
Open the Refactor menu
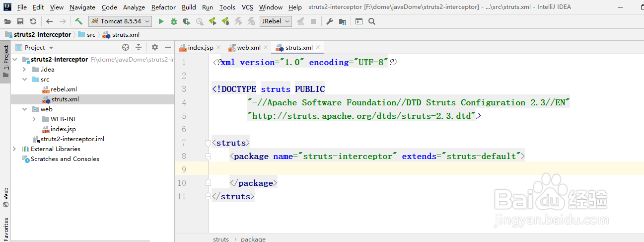pos(163,7)
